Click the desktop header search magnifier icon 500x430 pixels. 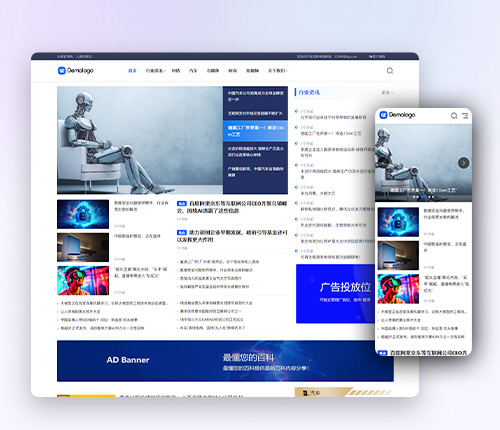pyautogui.click(x=390, y=71)
